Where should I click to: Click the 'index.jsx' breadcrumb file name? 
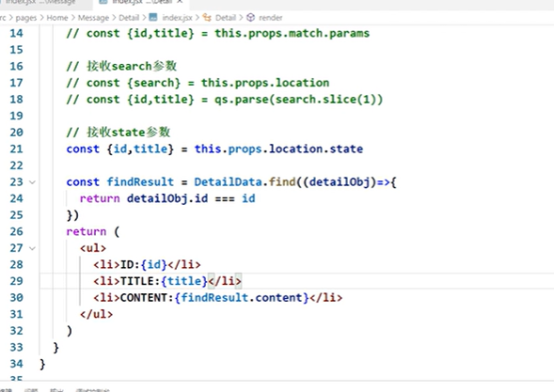[x=177, y=18]
